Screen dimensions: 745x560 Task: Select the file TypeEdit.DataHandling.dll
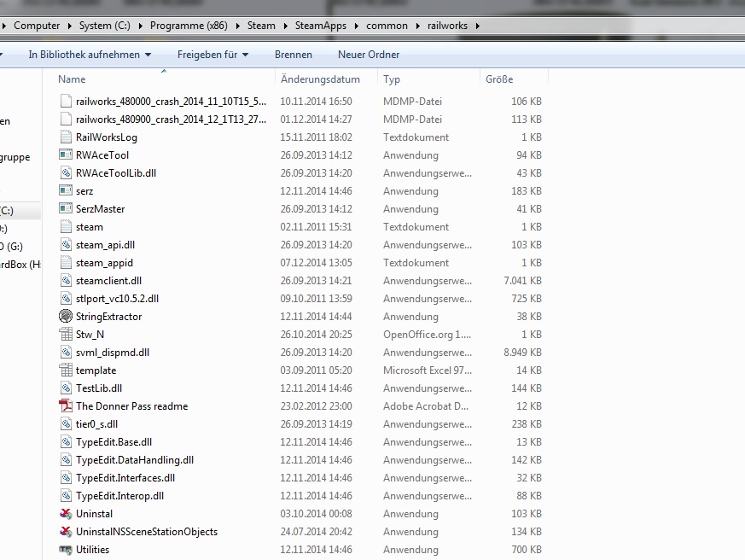[135, 460]
